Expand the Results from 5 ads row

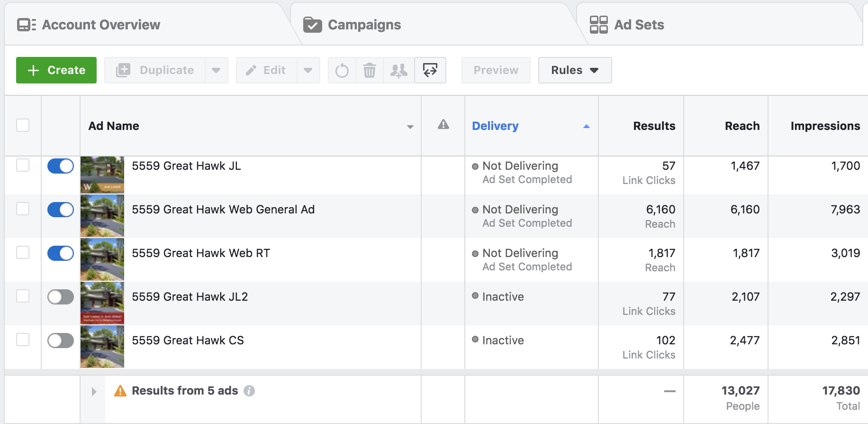[94, 391]
